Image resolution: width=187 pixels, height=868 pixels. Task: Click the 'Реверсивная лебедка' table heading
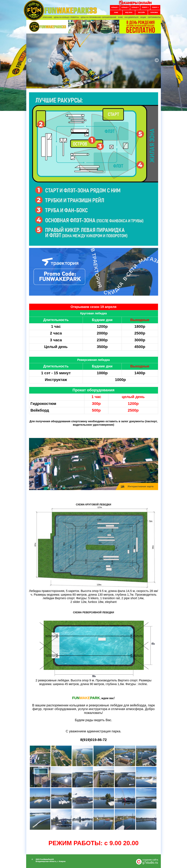(93, 360)
